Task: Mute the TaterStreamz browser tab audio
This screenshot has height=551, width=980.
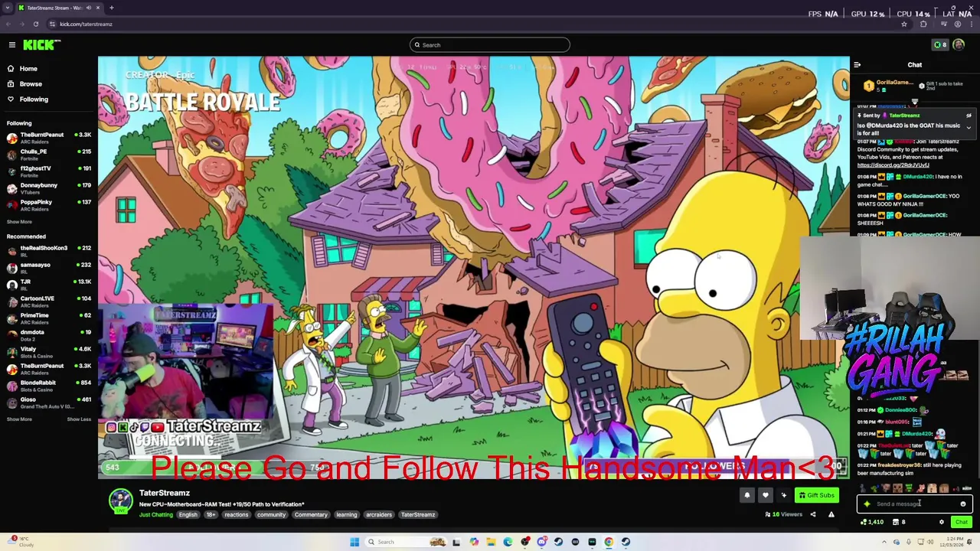Action: pyautogui.click(x=88, y=8)
